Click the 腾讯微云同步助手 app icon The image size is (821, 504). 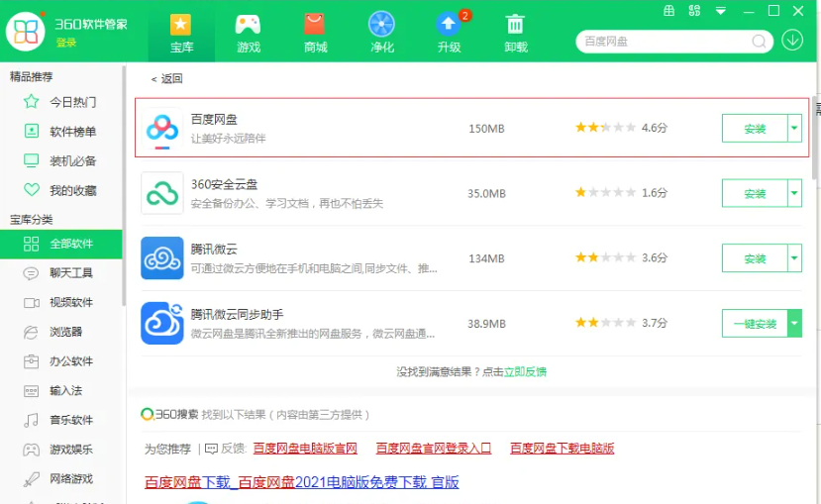(161, 323)
